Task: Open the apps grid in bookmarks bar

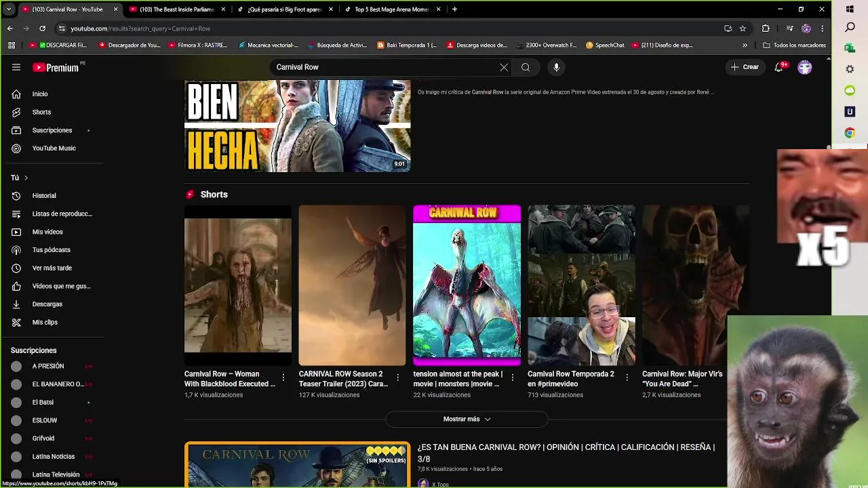Action: tap(12, 45)
